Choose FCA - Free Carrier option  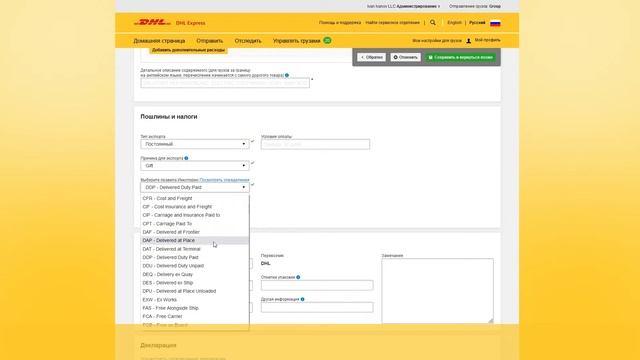point(195,316)
